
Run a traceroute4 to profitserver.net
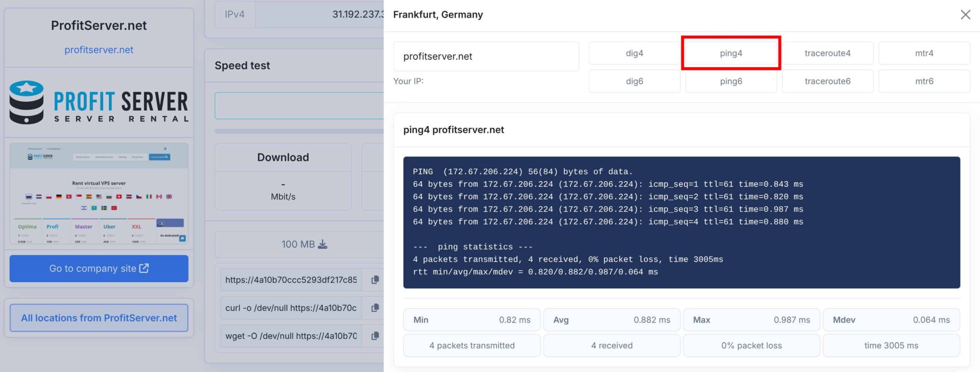coord(827,53)
